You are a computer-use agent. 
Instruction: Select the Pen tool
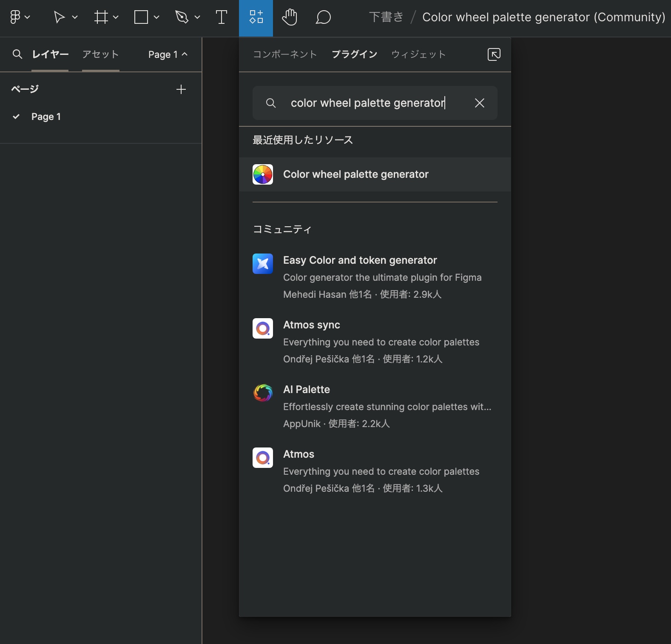[182, 17]
